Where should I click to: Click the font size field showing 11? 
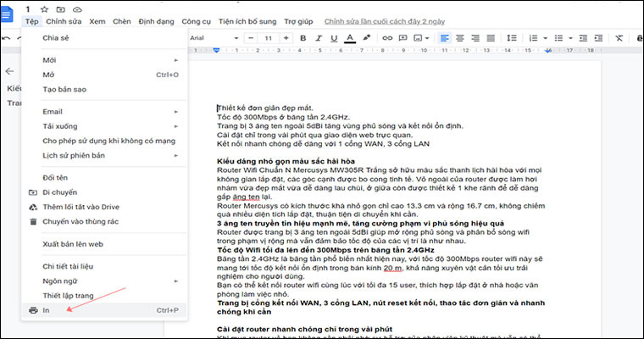(269, 38)
